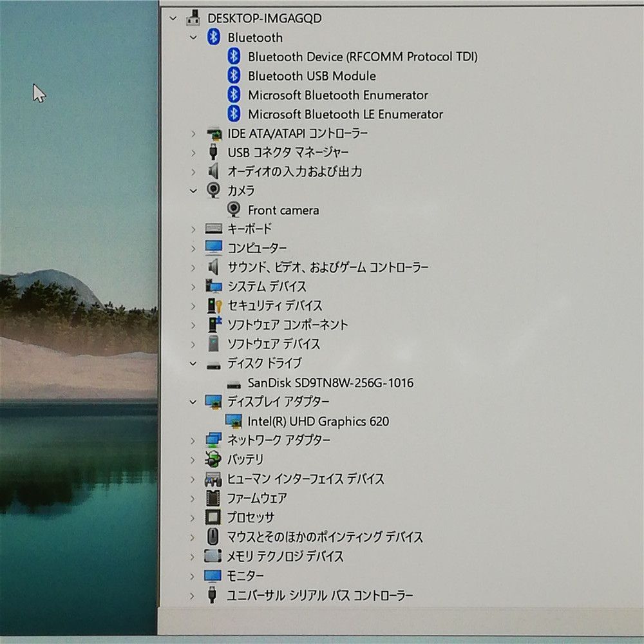Click the Intel UHD Graphics 620 icon
644x644 pixels.
click(234, 421)
